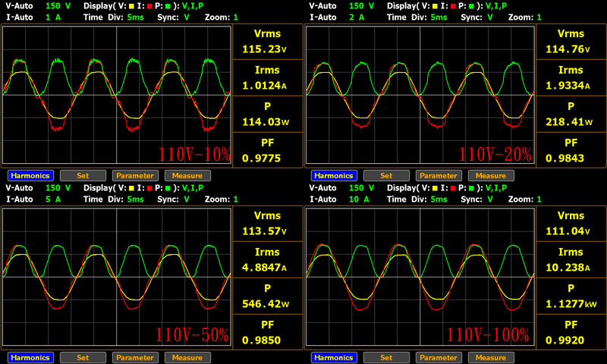This screenshot has width=607, height=364.
Task: Click the PF value 0.9843
Action: [x=565, y=158]
